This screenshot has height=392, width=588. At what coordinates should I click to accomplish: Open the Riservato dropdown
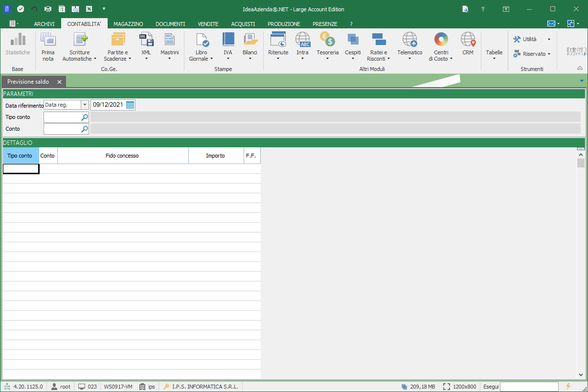(x=532, y=54)
